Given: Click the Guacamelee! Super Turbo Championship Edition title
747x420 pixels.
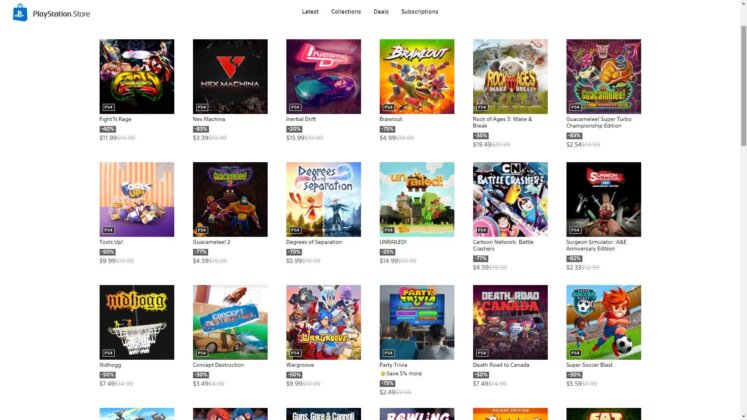Looking at the screenshot, I should [599, 122].
